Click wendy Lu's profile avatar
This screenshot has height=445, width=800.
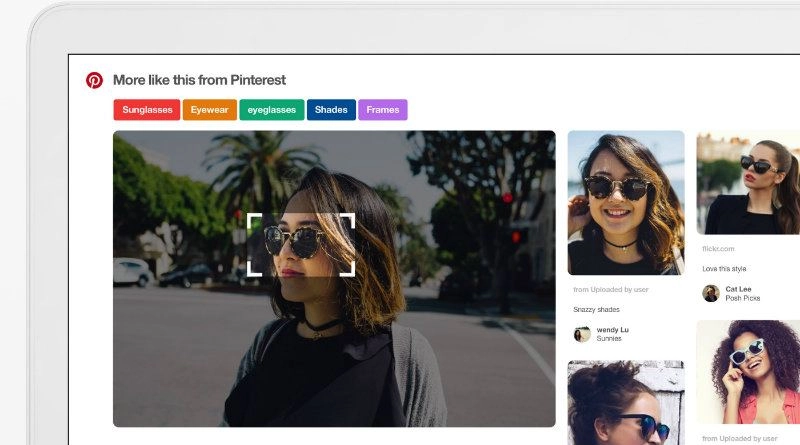582,334
